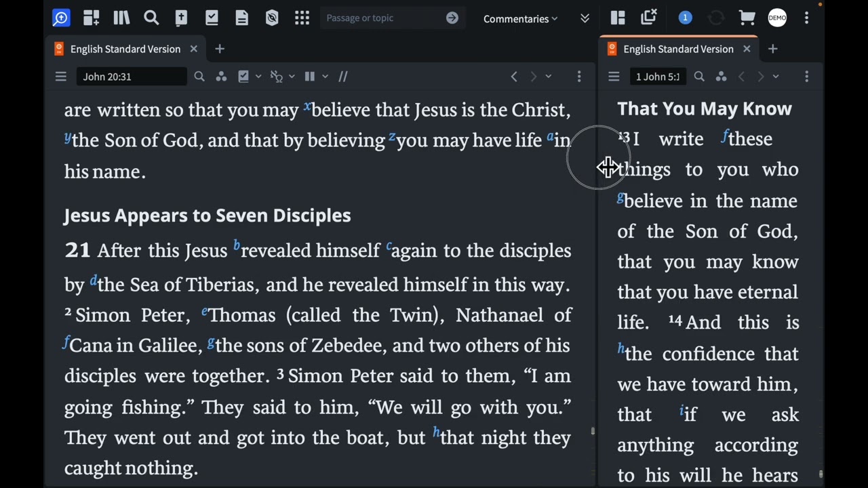868x488 pixels.
Task: Open the Layouts icon
Action: pos(618,18)
